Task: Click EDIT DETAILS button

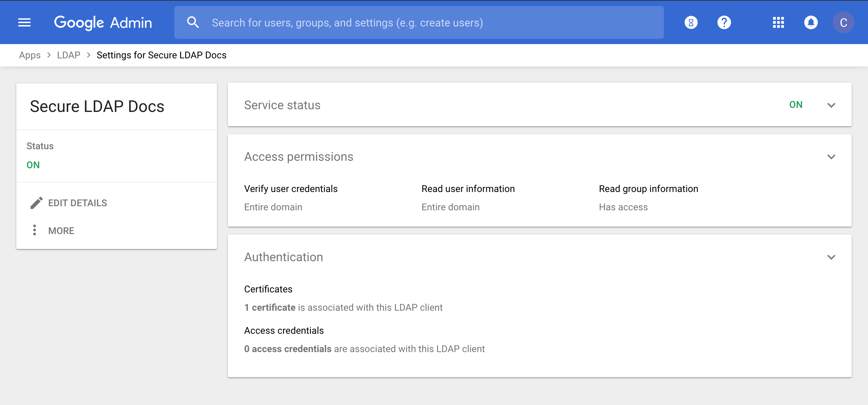Action: tap(77, 203)
